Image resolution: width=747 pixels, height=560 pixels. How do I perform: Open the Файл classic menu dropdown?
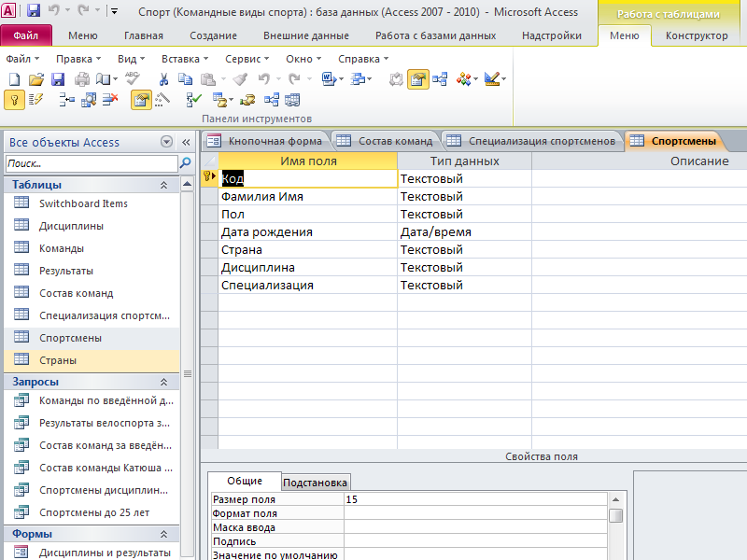click(x=22, y=59)
